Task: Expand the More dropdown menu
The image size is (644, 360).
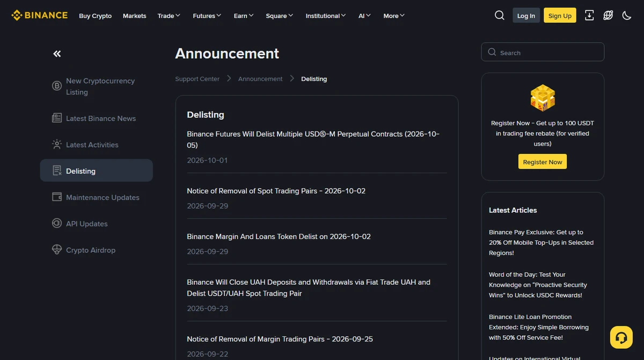Action: click(394, 16)
